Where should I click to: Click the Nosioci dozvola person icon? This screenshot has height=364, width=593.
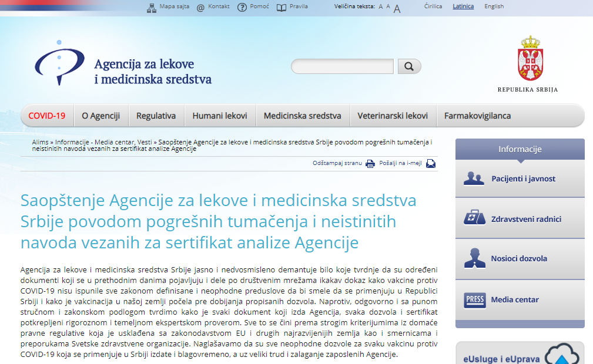pos(475,258)
